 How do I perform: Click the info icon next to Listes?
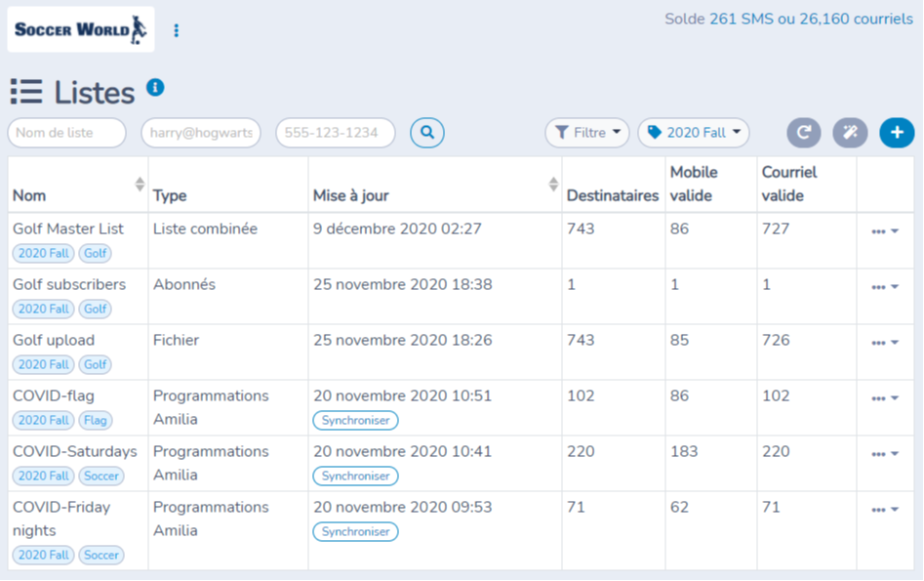pos(155,88)
